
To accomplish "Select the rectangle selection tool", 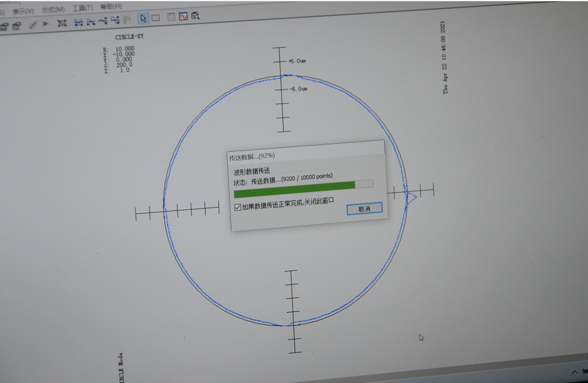I will point(156,18).
